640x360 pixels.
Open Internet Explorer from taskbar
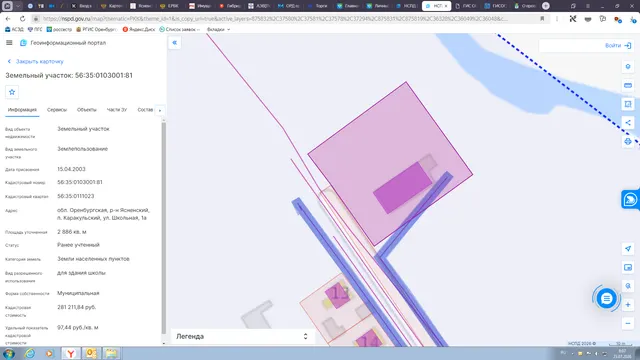pyautogui.click(x=29, y=353)
